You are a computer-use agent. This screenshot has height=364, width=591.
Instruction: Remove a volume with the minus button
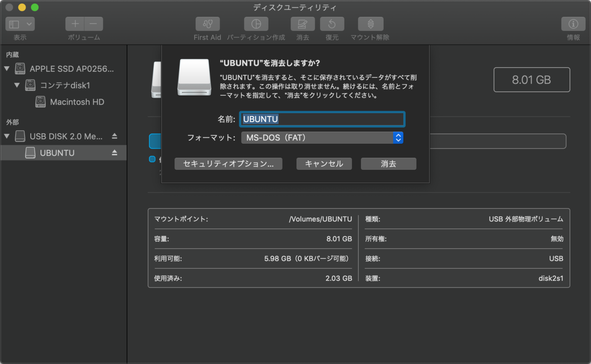point(94,24)
